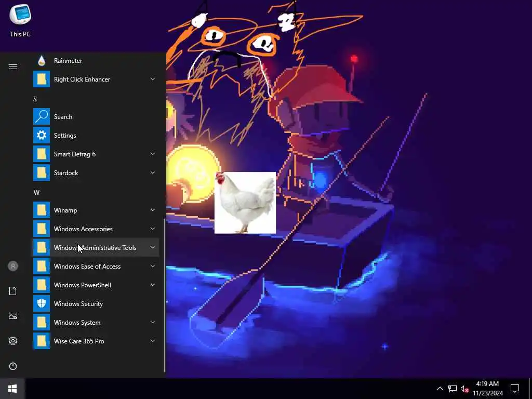
Task: Click the Windows Ease of Access folder icon
Action: tap(42, 267)
